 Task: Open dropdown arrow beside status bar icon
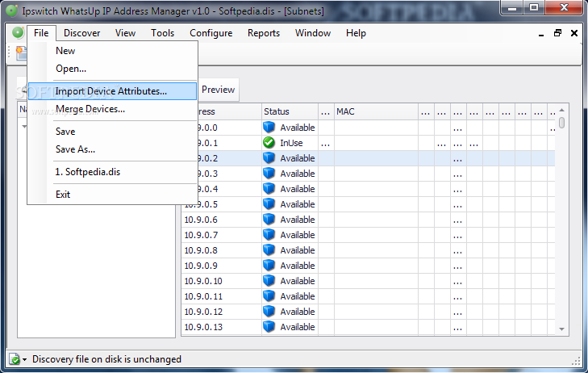pyautogui.click(x=25, y=359)
